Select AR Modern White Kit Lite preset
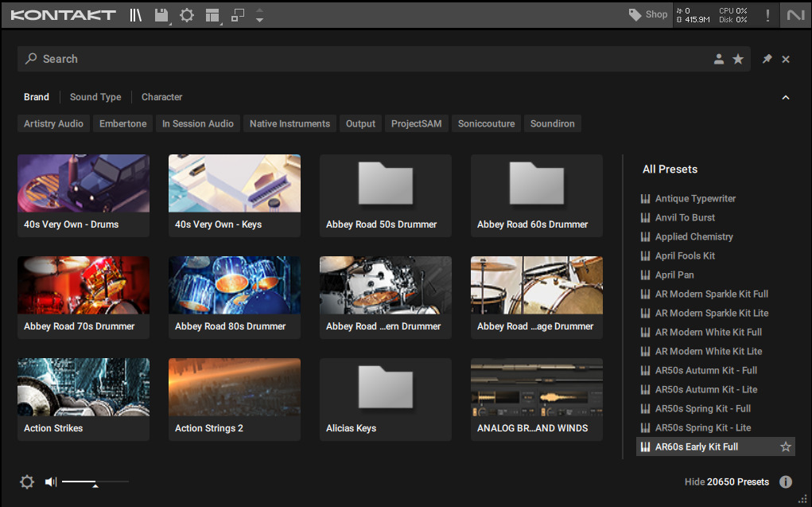Screen dimensions: 812x507 [x=716, y=352]
